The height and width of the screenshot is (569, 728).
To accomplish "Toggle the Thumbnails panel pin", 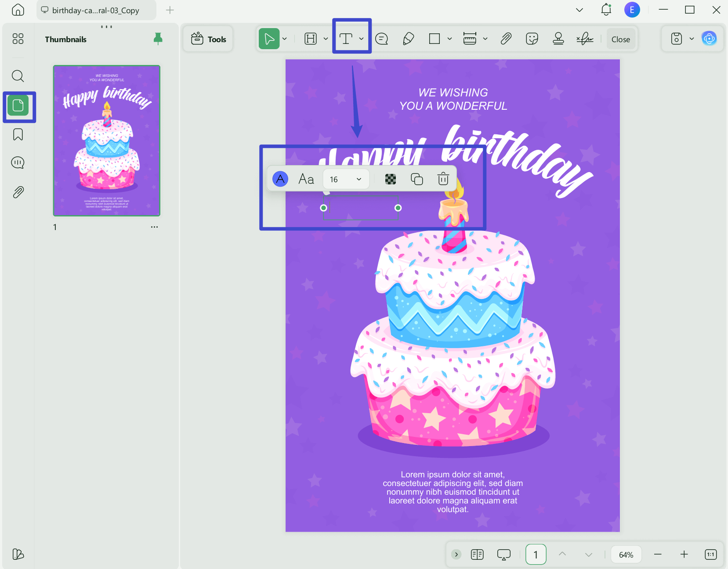I will coord(158,39).
